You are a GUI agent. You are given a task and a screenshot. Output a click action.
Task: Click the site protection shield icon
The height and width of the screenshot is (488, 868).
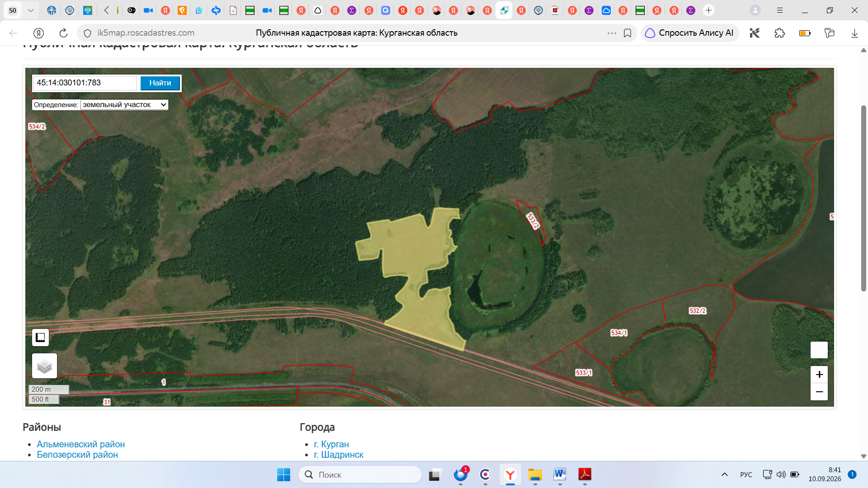pyautogui.click(x=88, y=33)
